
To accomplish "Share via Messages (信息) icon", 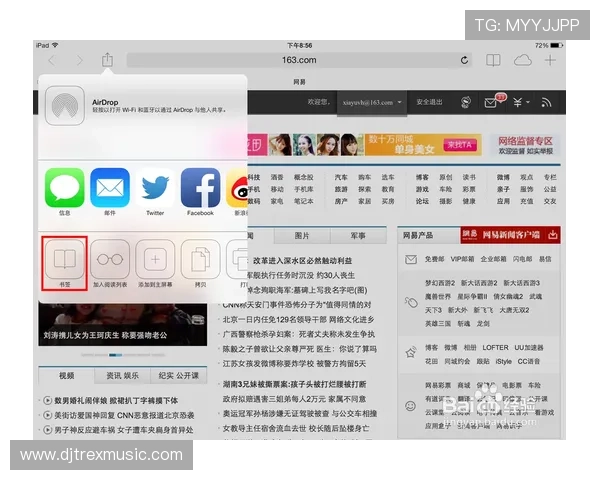I will point(65,188).
